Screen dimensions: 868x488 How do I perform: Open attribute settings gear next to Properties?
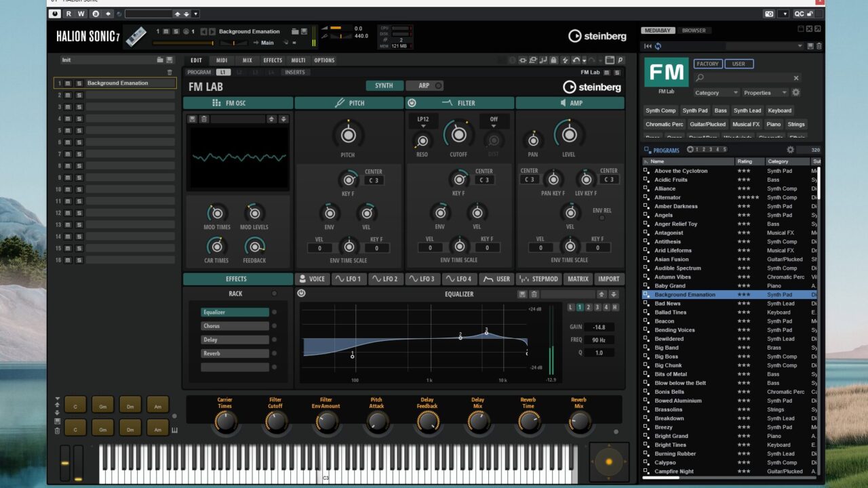796,93
